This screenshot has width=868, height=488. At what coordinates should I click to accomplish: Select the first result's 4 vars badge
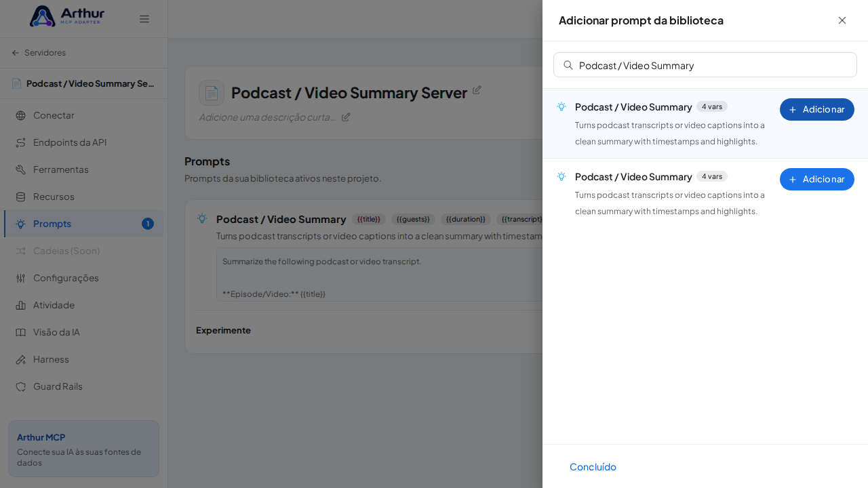point(712,106)
